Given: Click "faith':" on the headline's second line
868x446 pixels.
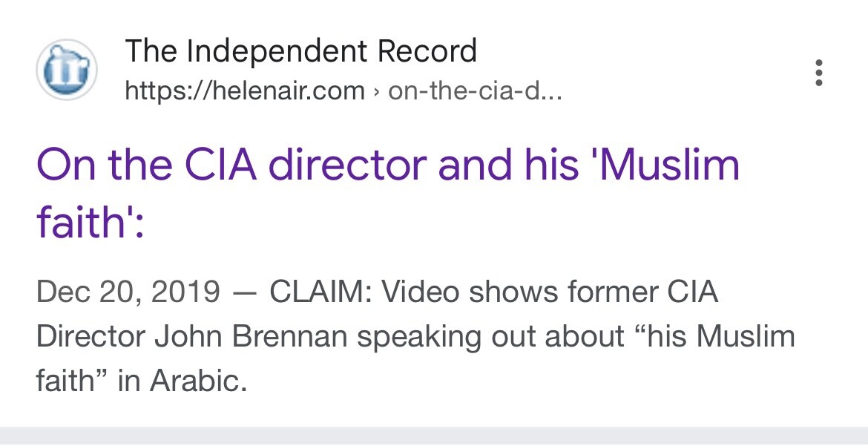Looking at the screenshot, I should point(89,223).
